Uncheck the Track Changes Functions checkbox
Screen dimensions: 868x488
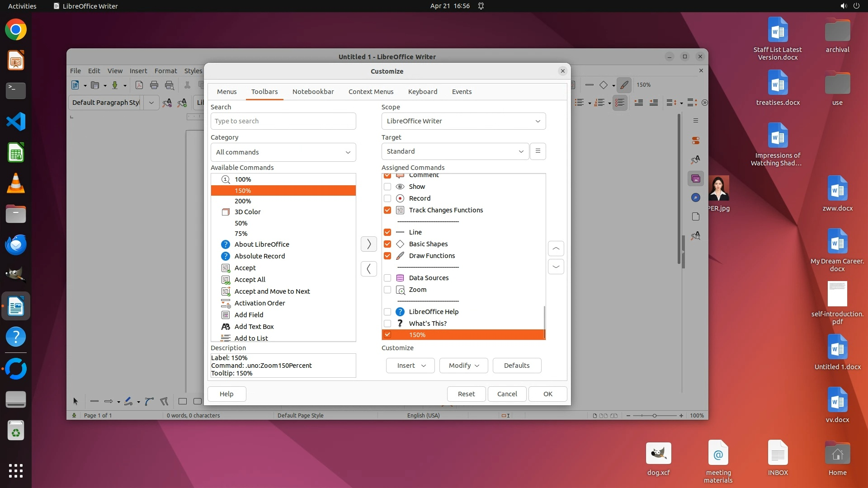387,210
